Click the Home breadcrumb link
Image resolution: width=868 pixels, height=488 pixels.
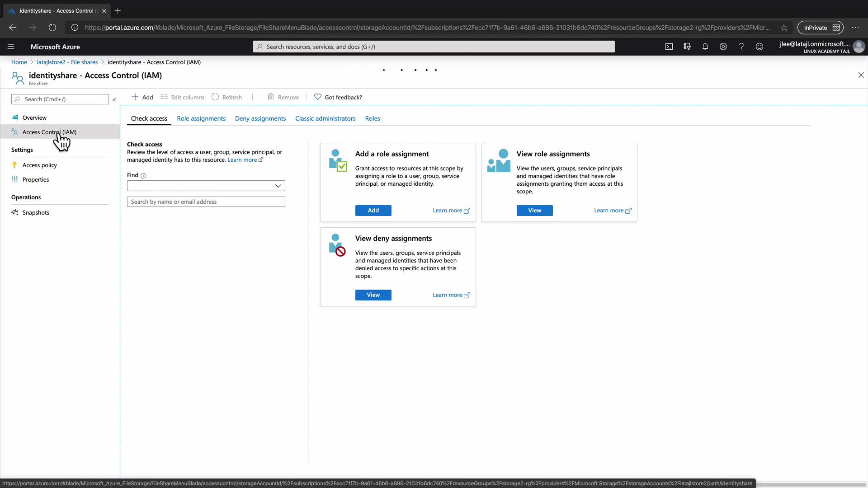(x=19, y=62)
